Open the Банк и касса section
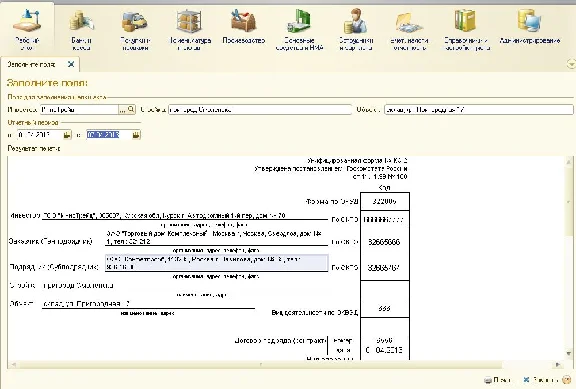This screenshot has height=389, width=576. coord(81,29)
